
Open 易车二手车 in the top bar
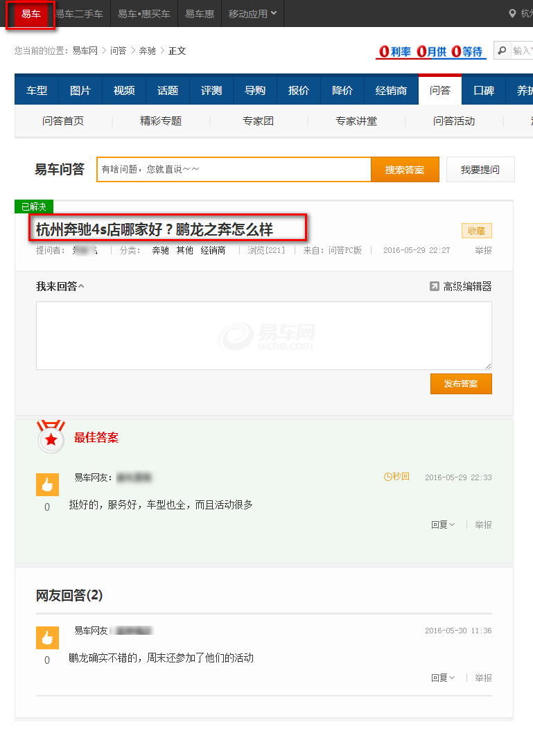pos(79,14)
